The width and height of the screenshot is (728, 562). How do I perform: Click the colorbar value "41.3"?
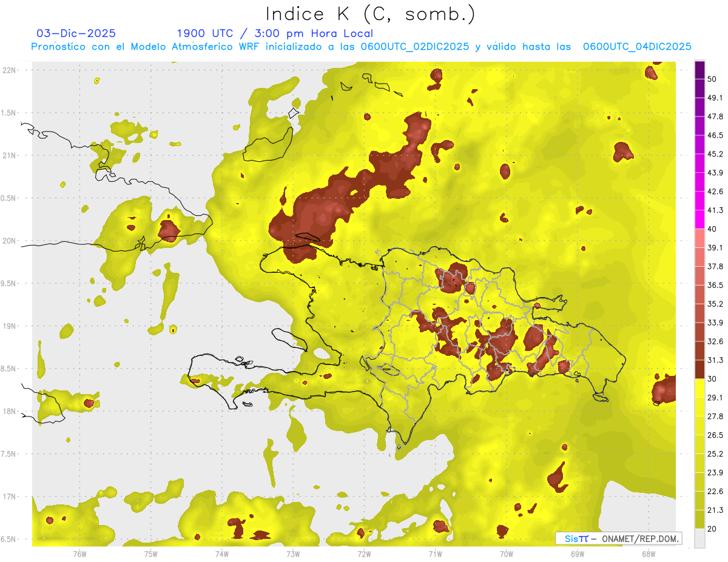(715, 210)
